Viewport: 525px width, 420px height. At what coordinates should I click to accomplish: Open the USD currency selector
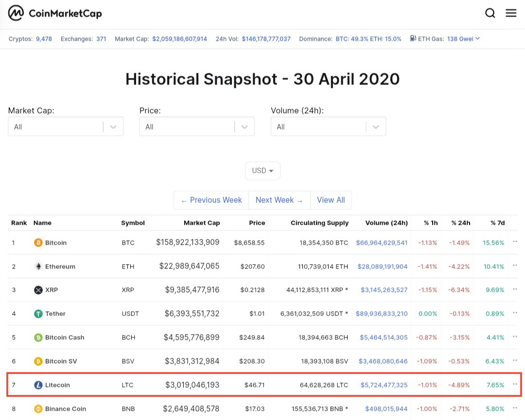262,170
